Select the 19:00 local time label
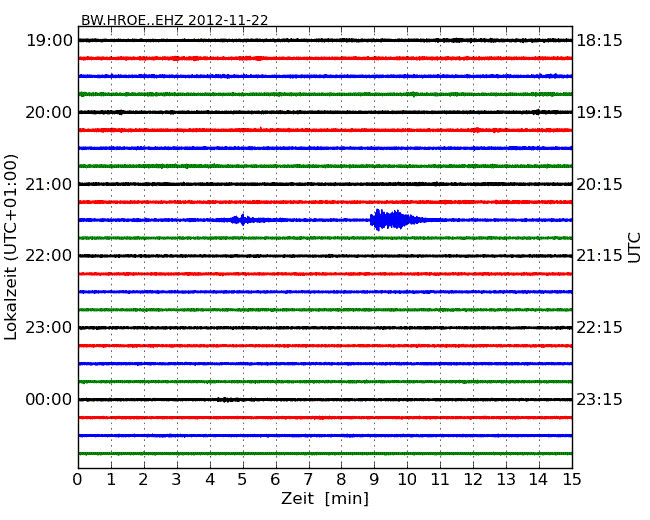The width and height of the screenshot is (650, 520). [x=49, y=41]
